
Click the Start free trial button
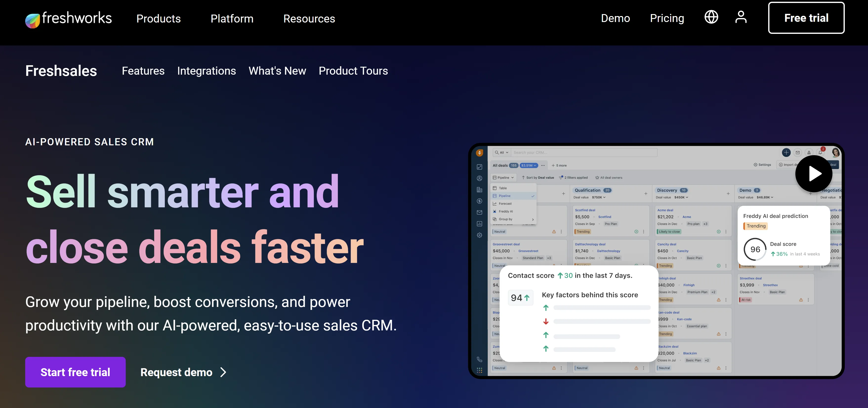tap(76, 372)
